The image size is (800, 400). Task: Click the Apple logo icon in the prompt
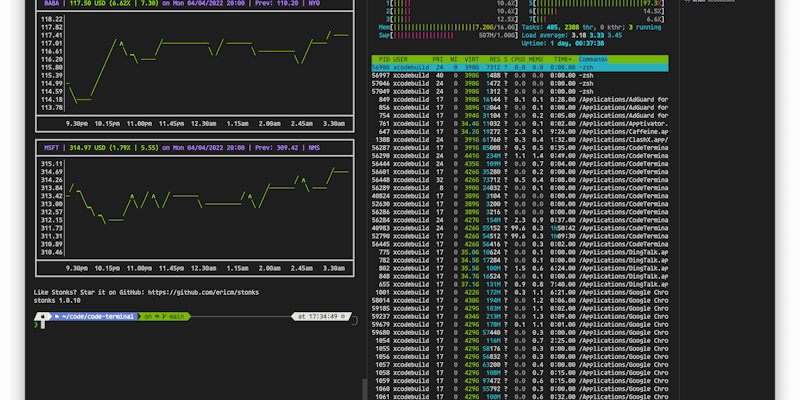click(x=41, y=316)
